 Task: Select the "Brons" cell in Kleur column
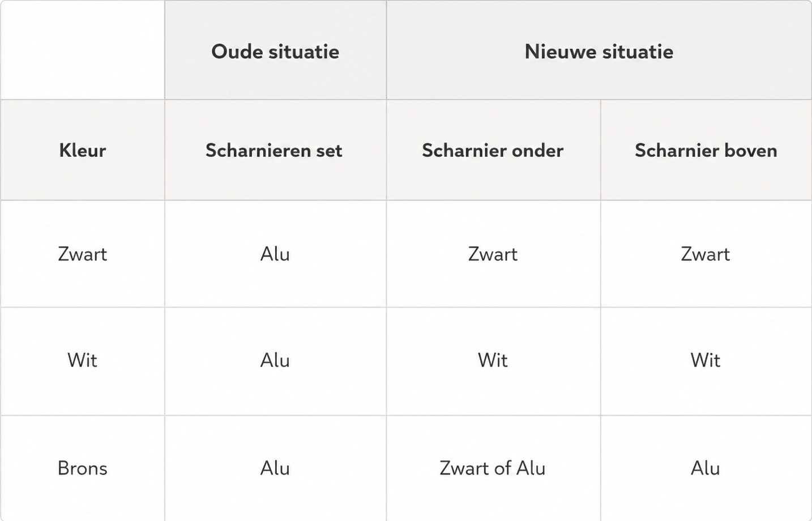(x=83, y=468)
